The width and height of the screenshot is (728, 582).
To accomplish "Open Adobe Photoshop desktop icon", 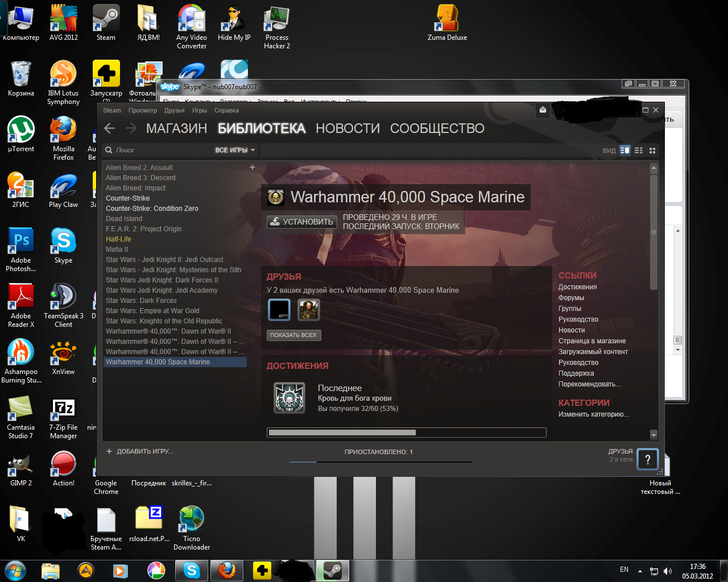I will coord(21,250).
